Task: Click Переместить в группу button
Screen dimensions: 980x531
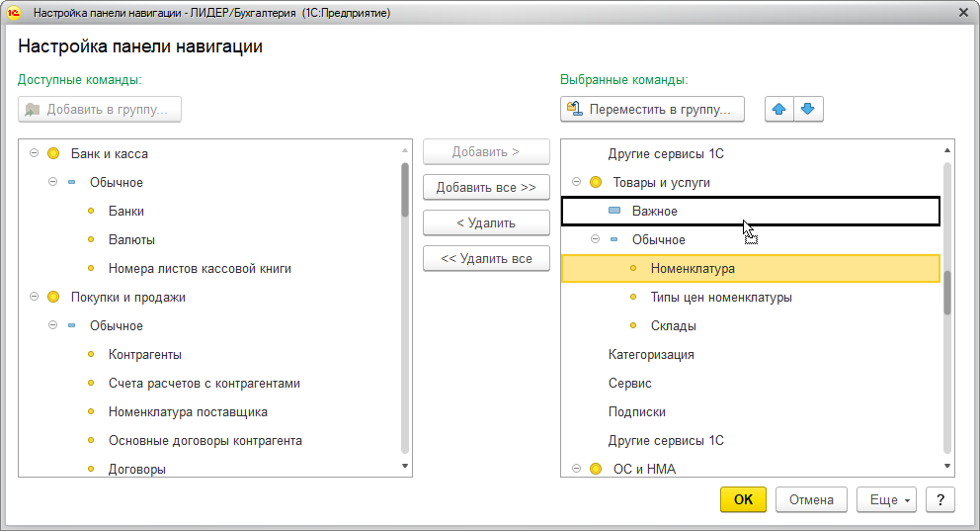Action: point(652,109)
